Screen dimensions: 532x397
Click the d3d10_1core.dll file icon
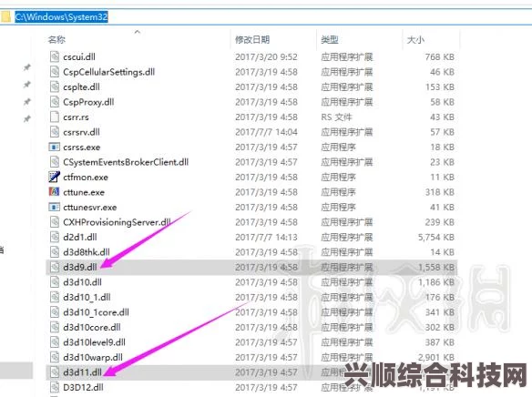tap(55, 312)
